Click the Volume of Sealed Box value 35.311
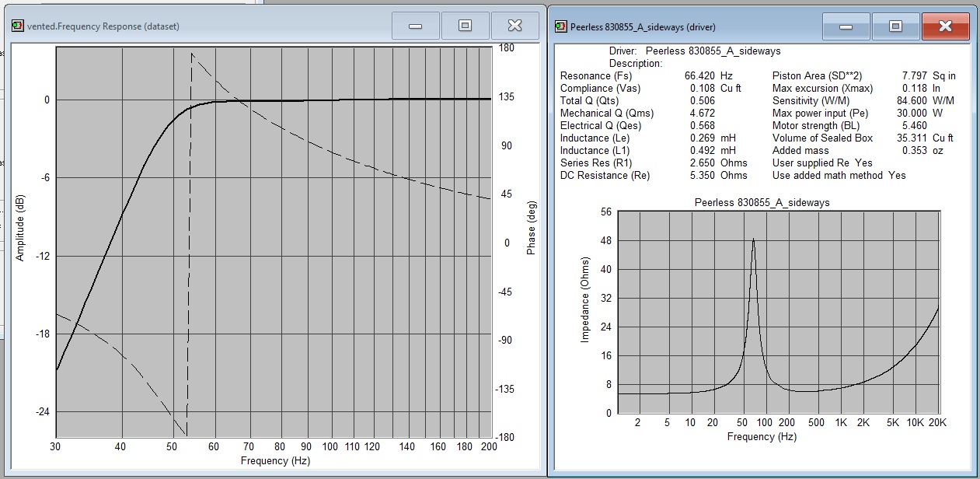The height and width of the screenshot is (479, 980). 912,138
